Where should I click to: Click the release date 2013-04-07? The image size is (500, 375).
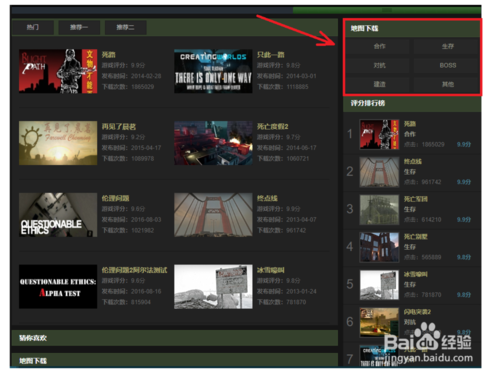tap(301, 220)
